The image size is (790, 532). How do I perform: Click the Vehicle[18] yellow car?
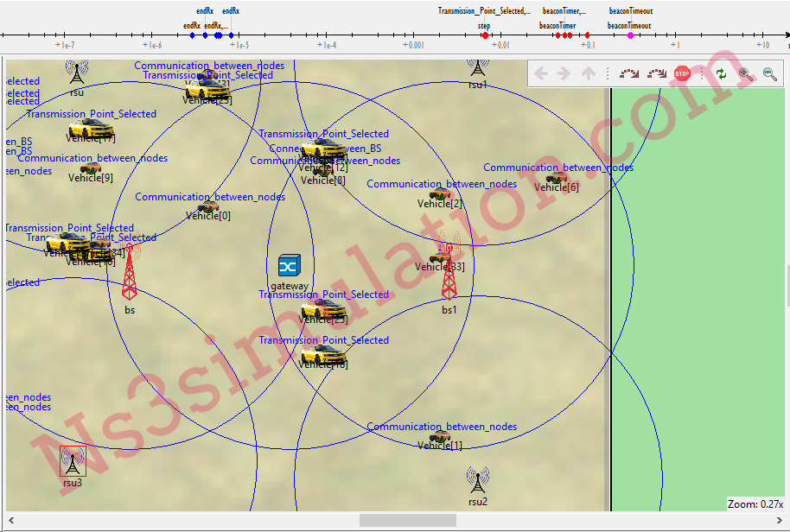coord(323,355)
